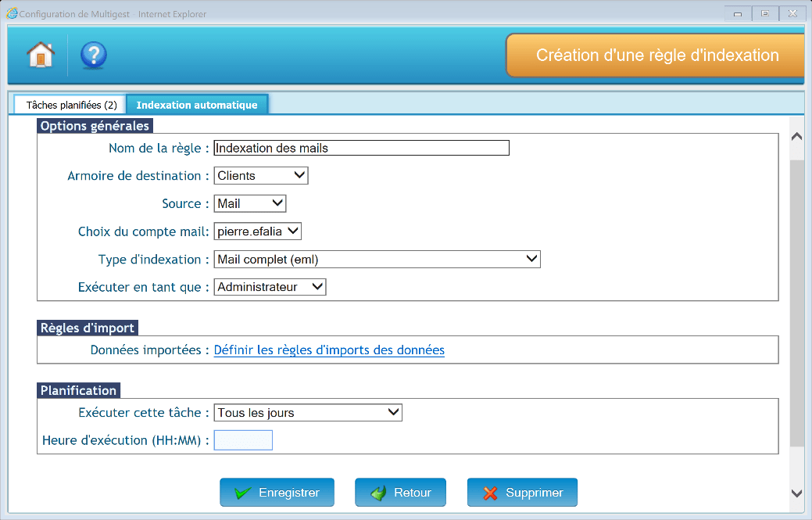Click the scrollbar down arrow
This screenshot has height=520, width=812.
coord(796,493)
